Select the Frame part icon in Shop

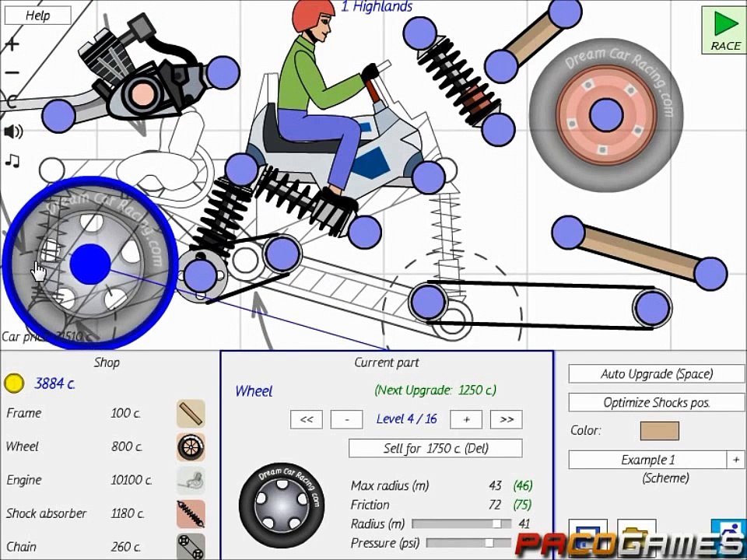191,413
